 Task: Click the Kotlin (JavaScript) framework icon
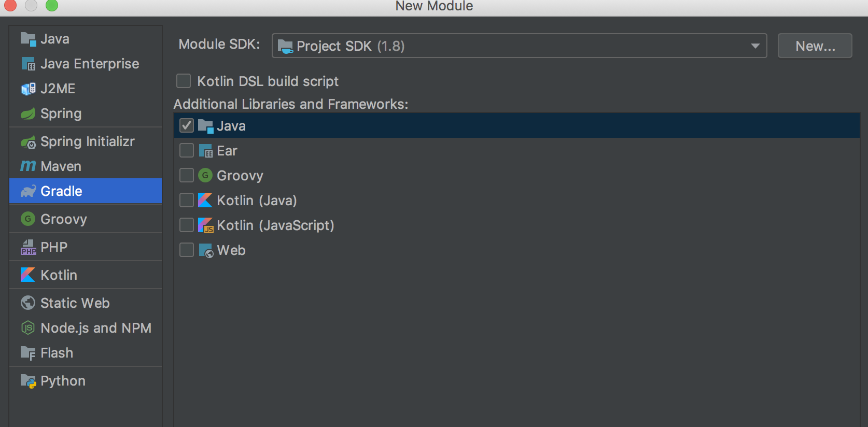tap(205, 225)
